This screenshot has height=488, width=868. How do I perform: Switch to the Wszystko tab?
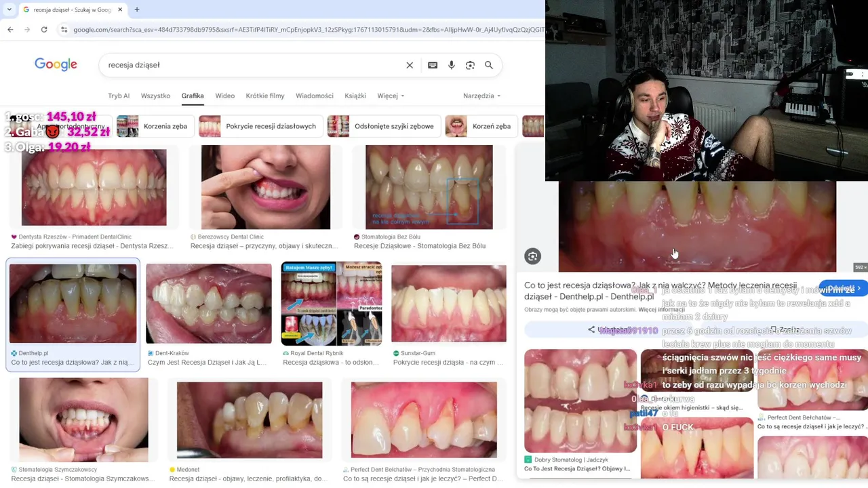pyautogui.click(x=155, y=96)
